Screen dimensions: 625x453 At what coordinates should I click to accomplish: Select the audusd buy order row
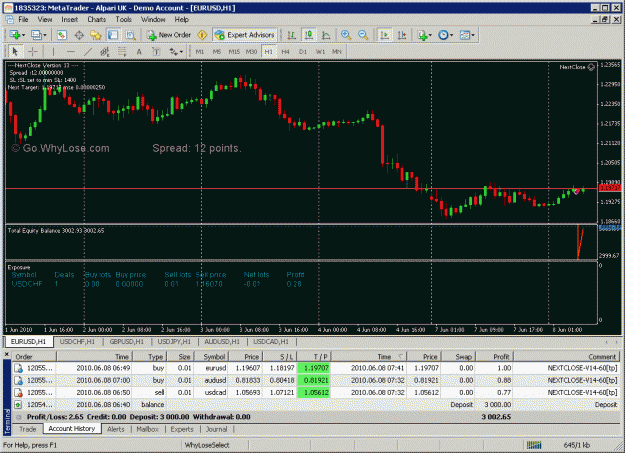316,380
